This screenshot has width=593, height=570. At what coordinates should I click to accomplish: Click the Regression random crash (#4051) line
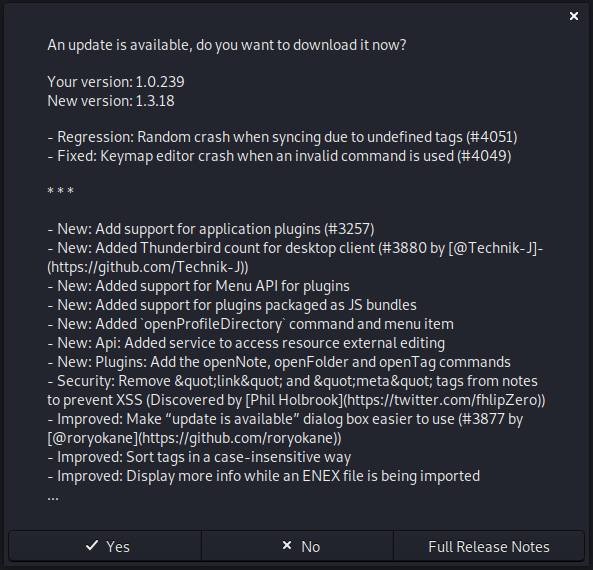click(283, 137)
